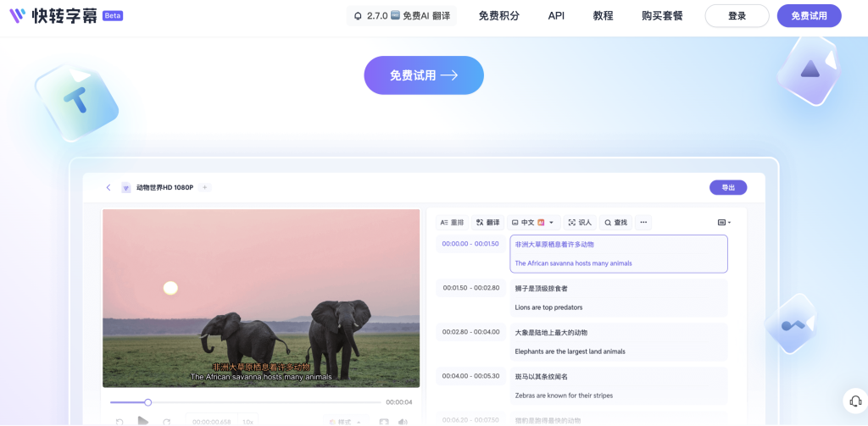Play the video with the play button

pyautogui.click(x=142, y=421)
